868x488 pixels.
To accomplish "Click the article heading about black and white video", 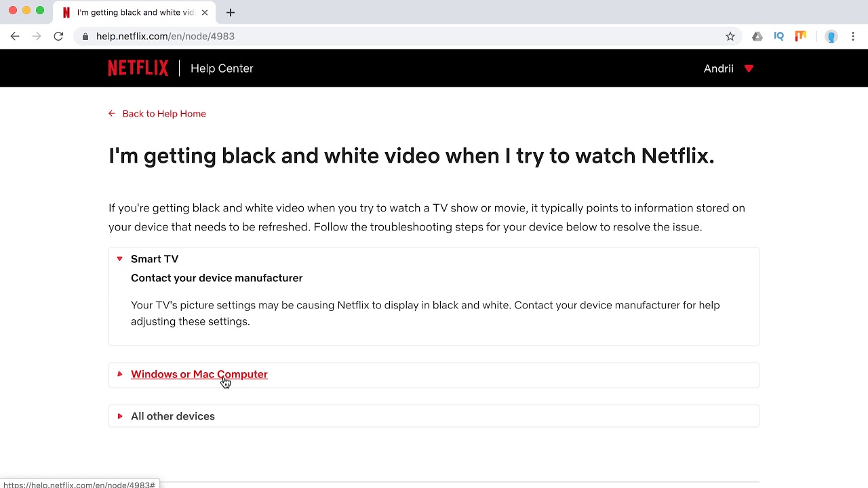I will point(412,156).
